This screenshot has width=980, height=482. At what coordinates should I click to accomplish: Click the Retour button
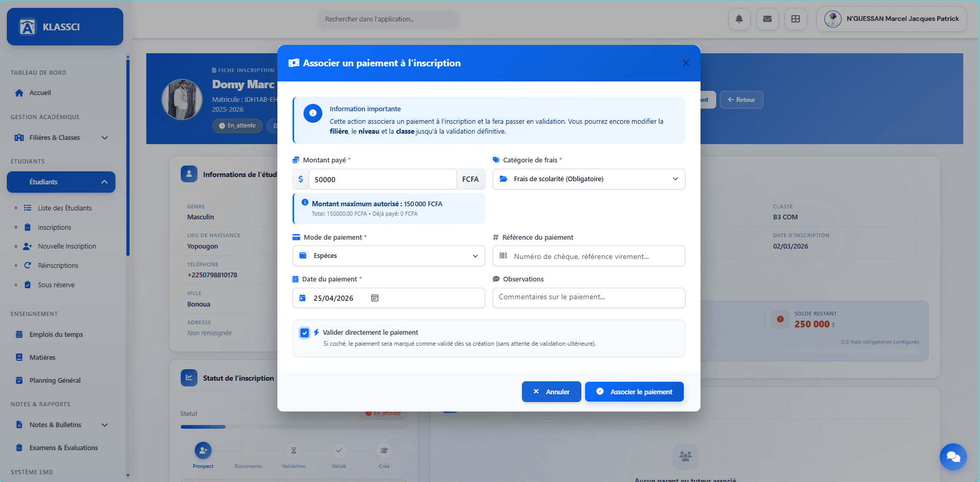point(741,100)
